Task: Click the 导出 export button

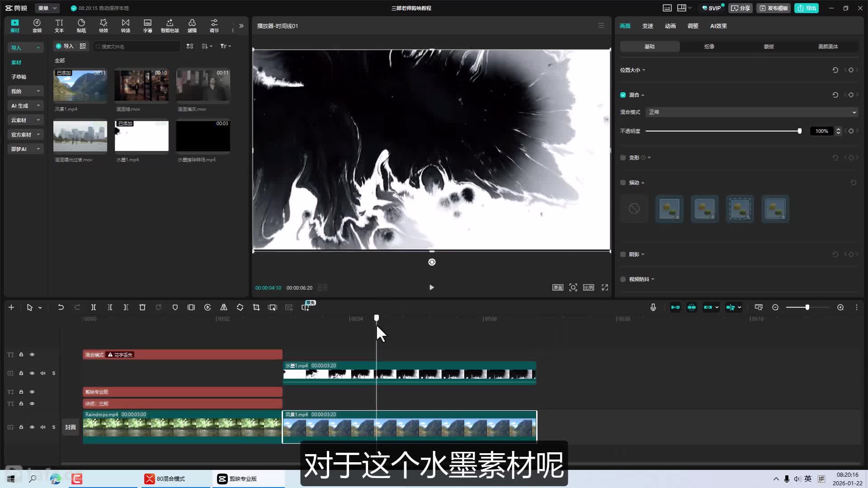Action: click(x=807, y=8)
